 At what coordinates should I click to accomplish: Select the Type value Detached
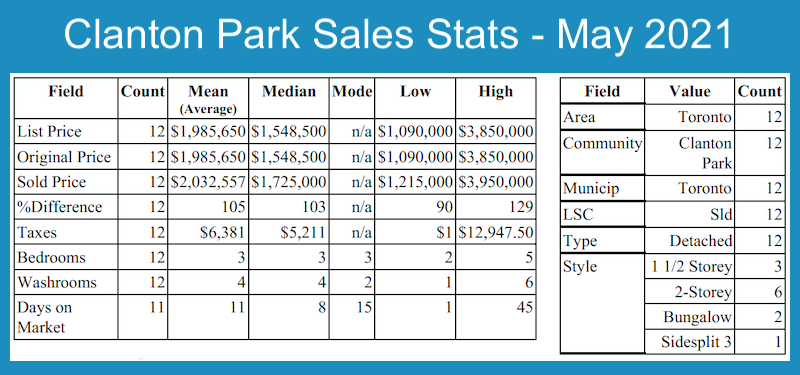coord(701,240)
